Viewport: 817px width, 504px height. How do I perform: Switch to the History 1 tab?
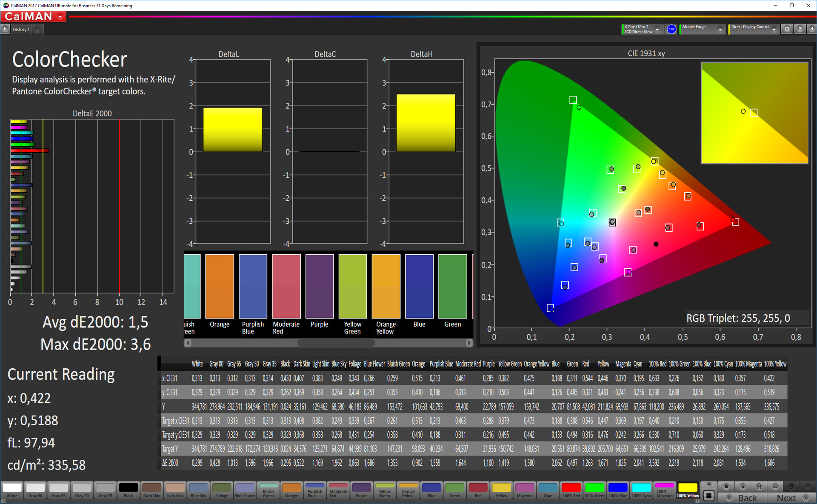pyautogui.click(x=21, y=29)
